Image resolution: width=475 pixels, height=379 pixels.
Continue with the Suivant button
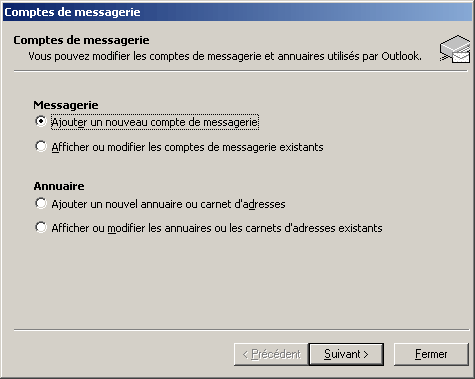click(346, 354)
